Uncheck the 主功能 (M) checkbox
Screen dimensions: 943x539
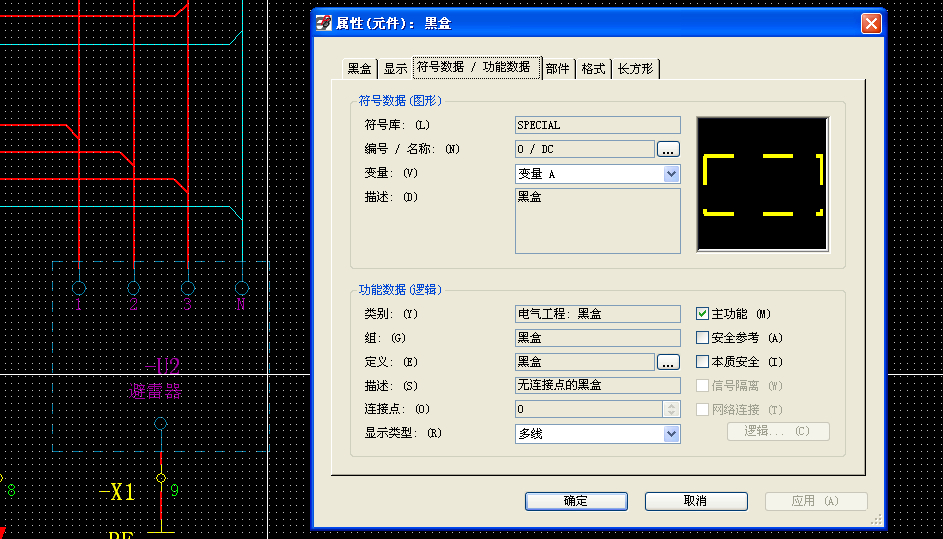(702, 314)
